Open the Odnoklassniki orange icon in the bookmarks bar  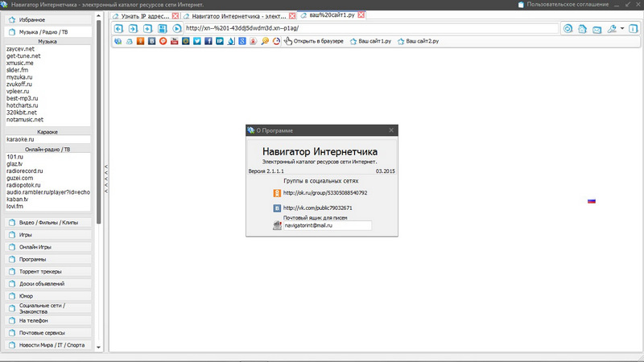(x=140, y=41)
